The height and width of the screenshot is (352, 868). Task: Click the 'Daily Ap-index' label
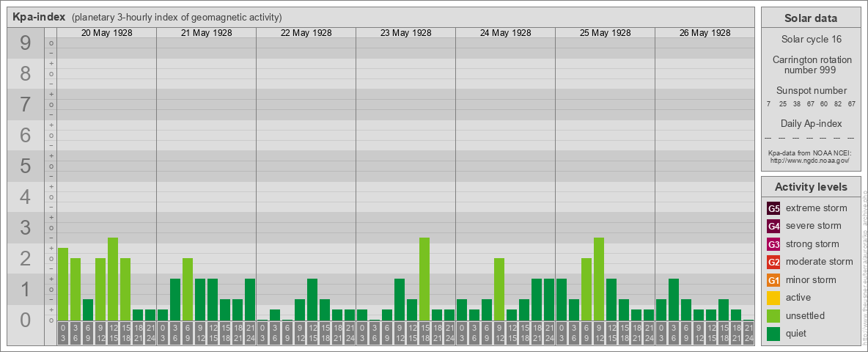click(811, 123)
